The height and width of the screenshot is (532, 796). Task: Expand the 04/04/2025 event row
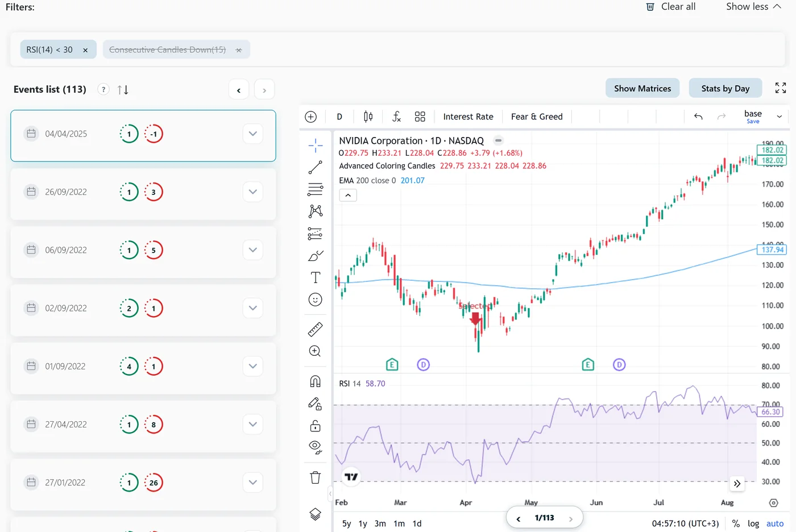253,134
